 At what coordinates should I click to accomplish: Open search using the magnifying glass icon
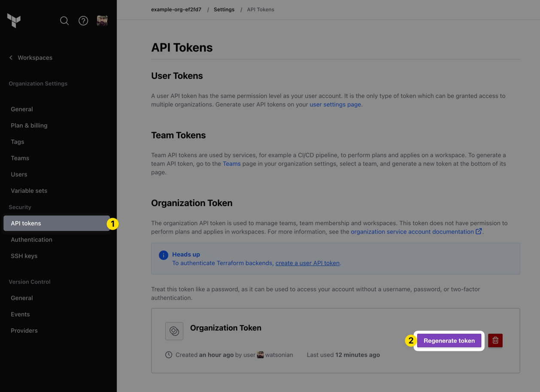tap(64, 20)
